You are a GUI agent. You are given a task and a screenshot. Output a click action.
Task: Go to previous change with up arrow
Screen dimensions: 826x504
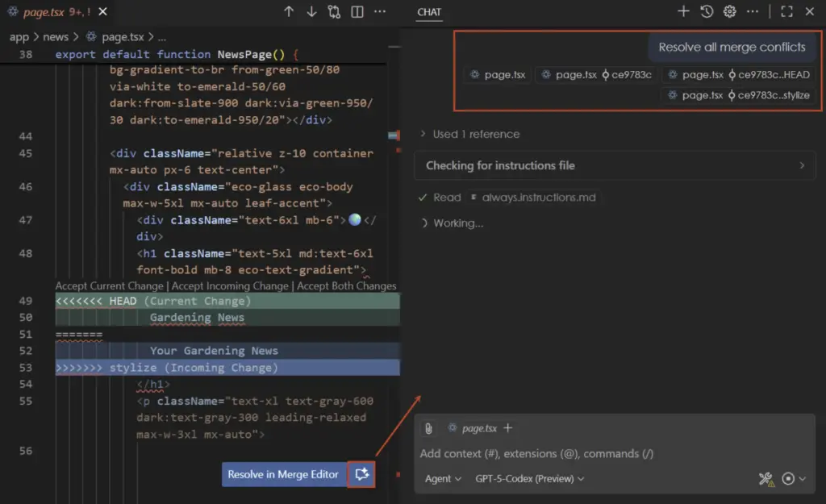click(289, 12)
